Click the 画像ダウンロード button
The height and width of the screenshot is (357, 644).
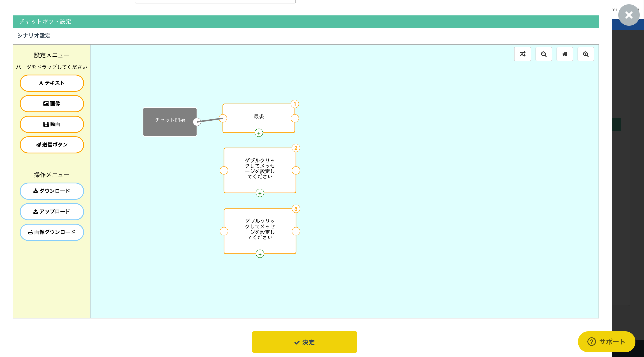(52, 232)
